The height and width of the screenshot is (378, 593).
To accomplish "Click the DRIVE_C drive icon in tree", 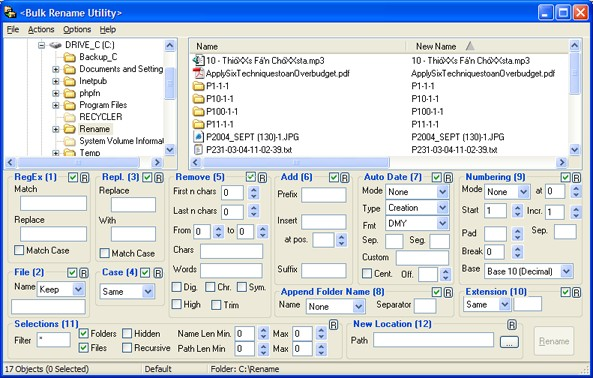I will coord(55,45).
